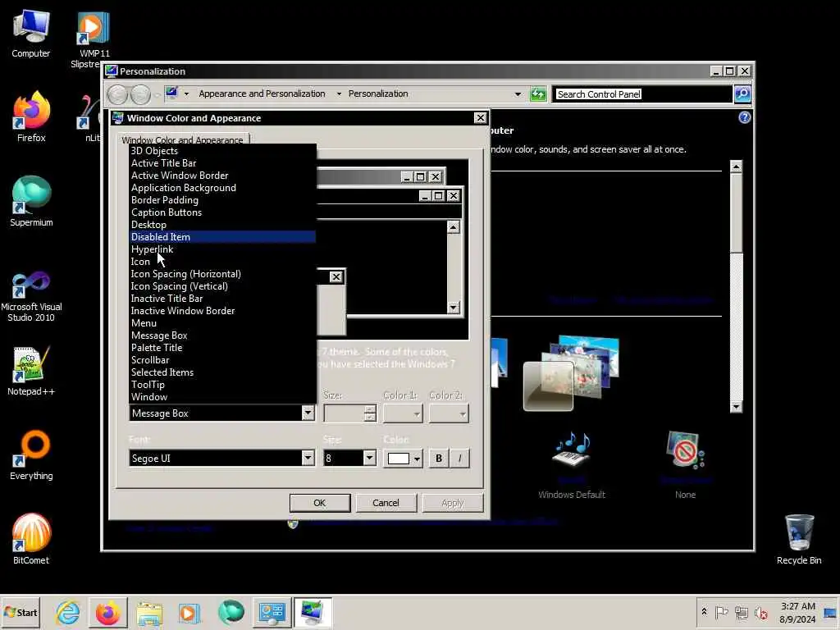Open the Computer desktop icon
This screenshot has height=630, width=840.
(x=31, y=33)
